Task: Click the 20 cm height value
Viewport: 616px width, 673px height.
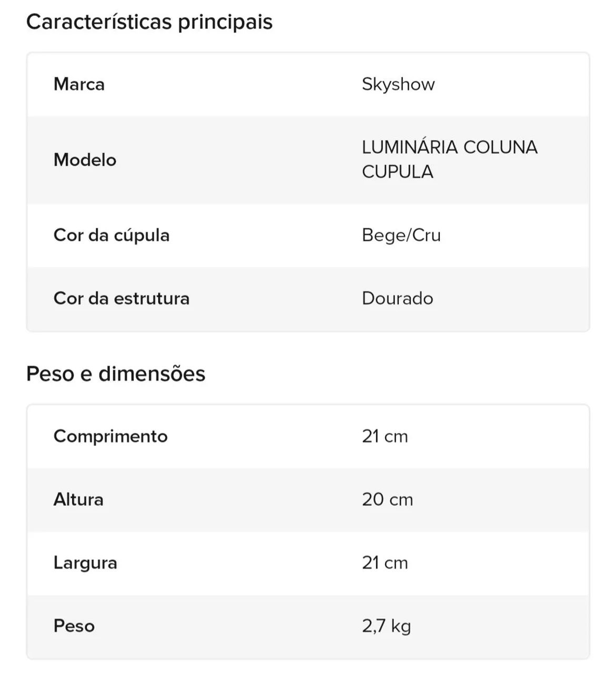Action: pos(388,499)
